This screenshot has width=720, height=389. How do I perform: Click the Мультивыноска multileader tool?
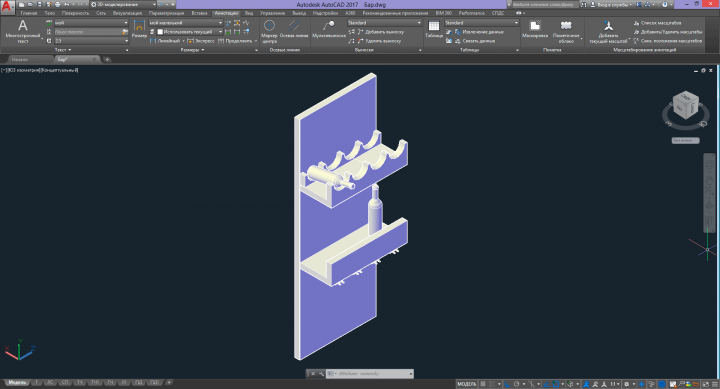click(329, 29)
